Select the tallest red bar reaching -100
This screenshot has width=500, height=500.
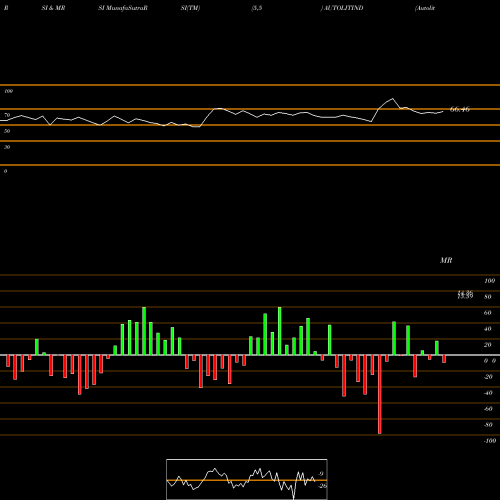pos(380,394)
